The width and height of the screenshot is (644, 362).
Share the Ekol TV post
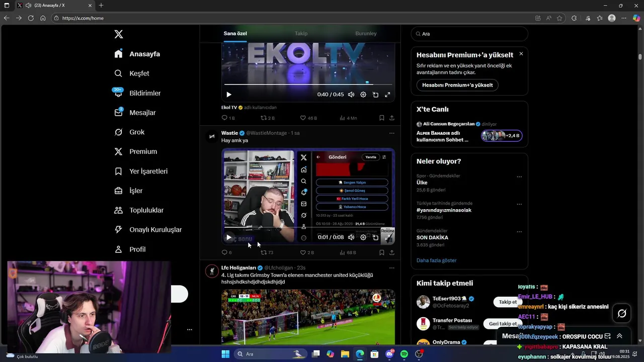point(392,118)
